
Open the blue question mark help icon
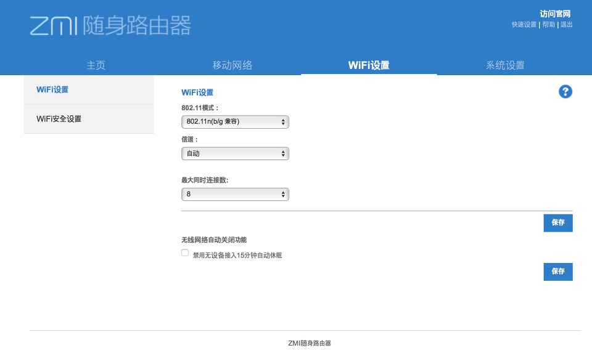pyautogui.click(x=565, y=92)
